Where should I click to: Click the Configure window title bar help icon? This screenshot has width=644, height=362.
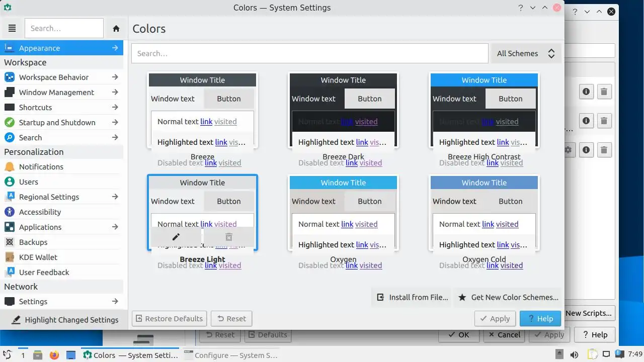click(x=575, y=12)
